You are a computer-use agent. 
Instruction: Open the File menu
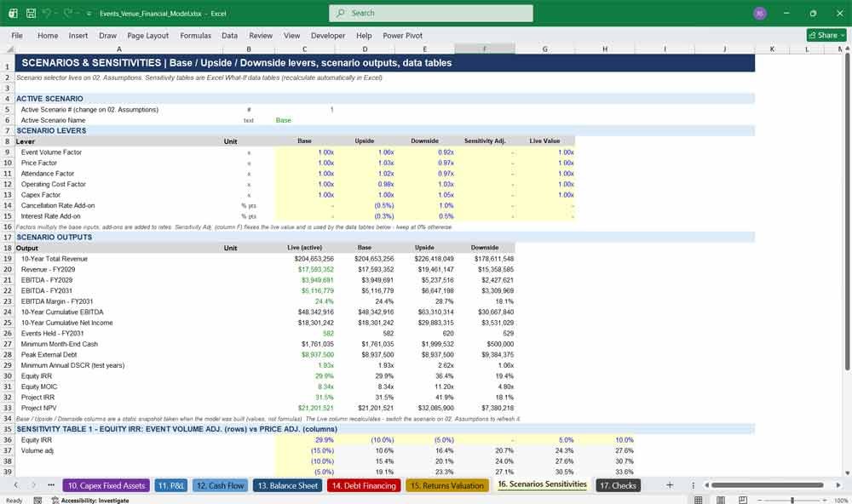pyautogui.click(x=17, y=35)
